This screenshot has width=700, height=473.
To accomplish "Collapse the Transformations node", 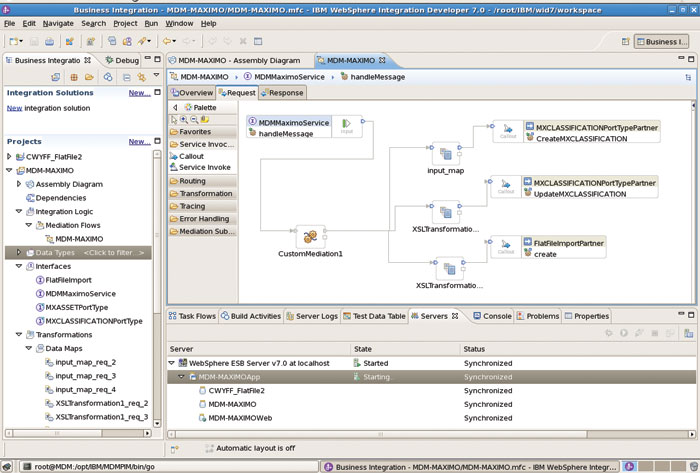I will coord(19,334).
